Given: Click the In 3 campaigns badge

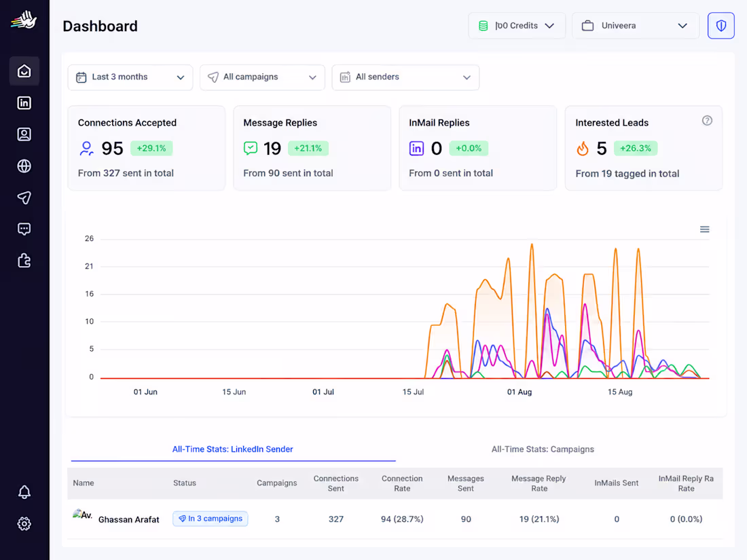Looking at the screenshot, I should pos(210,519).
